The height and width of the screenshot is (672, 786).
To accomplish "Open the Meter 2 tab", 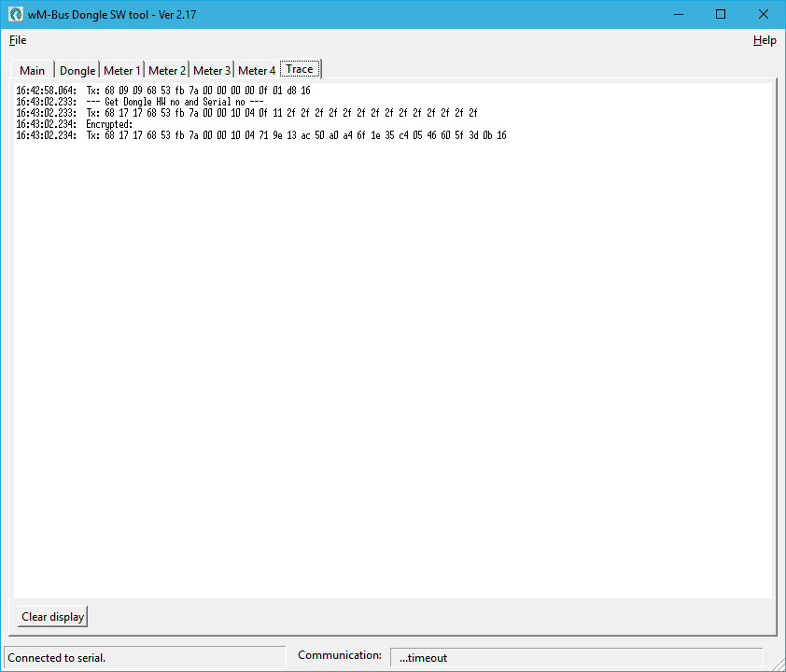I will tap(166, 71).
